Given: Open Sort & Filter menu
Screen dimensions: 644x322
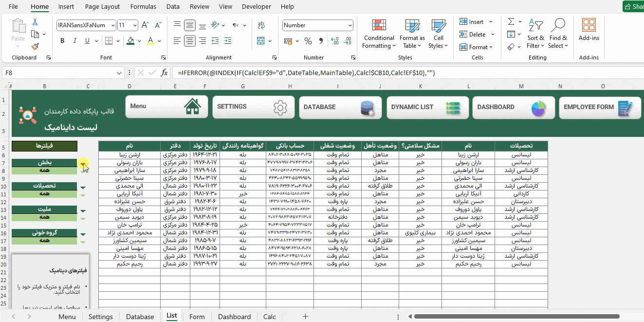Looking at the screenshot, I should [x=536, y=34].
